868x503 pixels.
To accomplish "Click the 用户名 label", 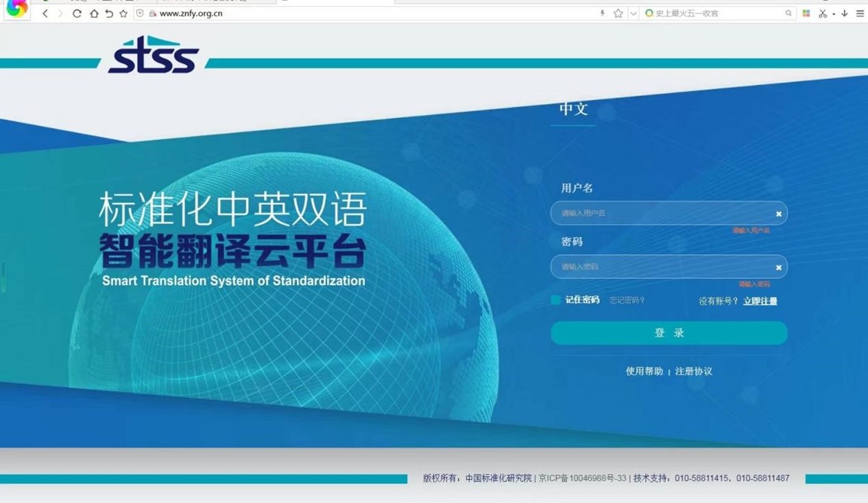I will point(577,188).
